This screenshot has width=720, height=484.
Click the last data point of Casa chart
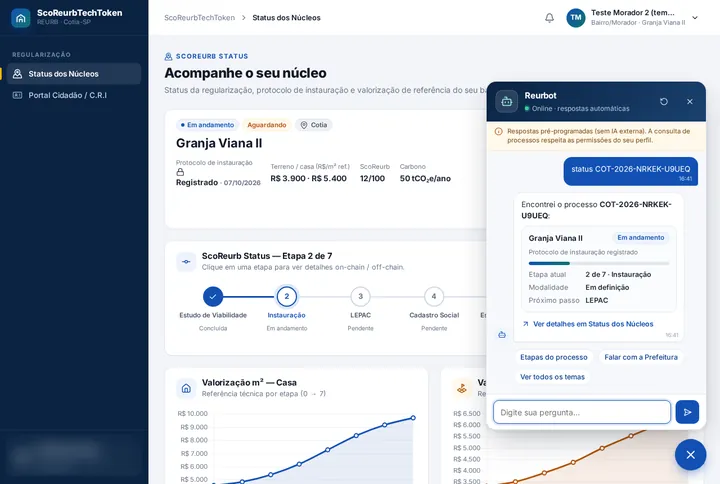(x=413, y=418)
